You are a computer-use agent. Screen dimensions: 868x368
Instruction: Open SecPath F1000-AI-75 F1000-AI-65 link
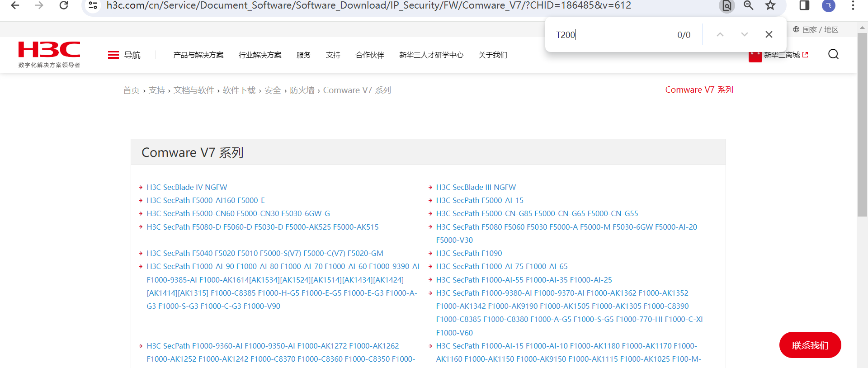502,266
